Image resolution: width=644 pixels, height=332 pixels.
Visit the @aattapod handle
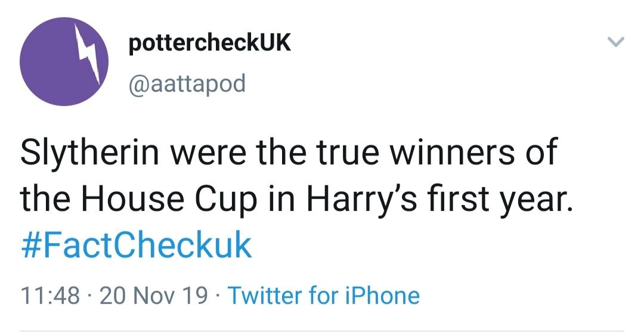pos(187,83)
